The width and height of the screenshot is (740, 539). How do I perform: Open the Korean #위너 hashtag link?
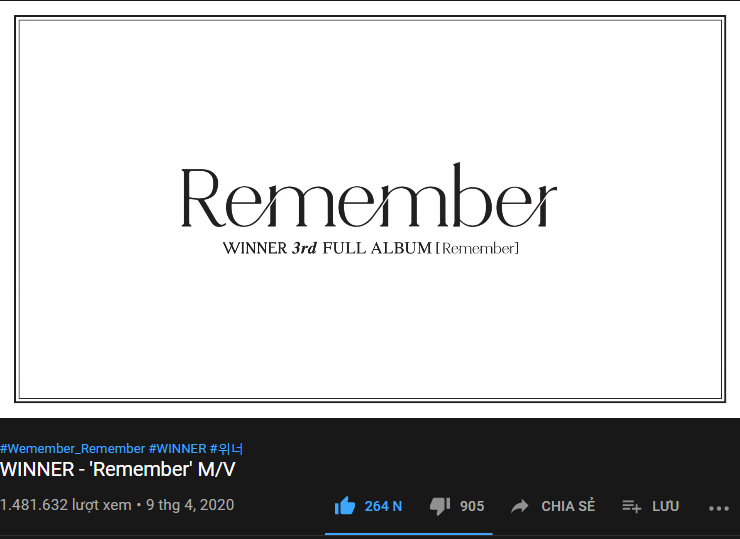226,448
